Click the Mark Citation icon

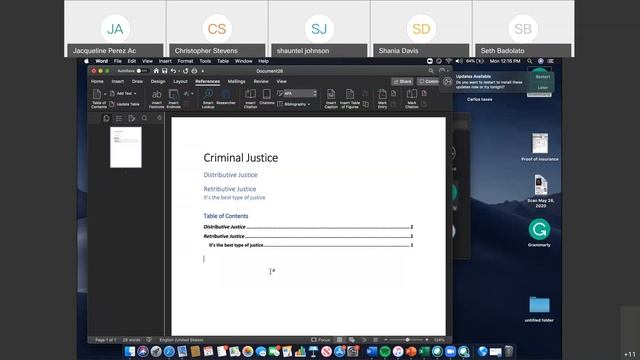[411, 94]
